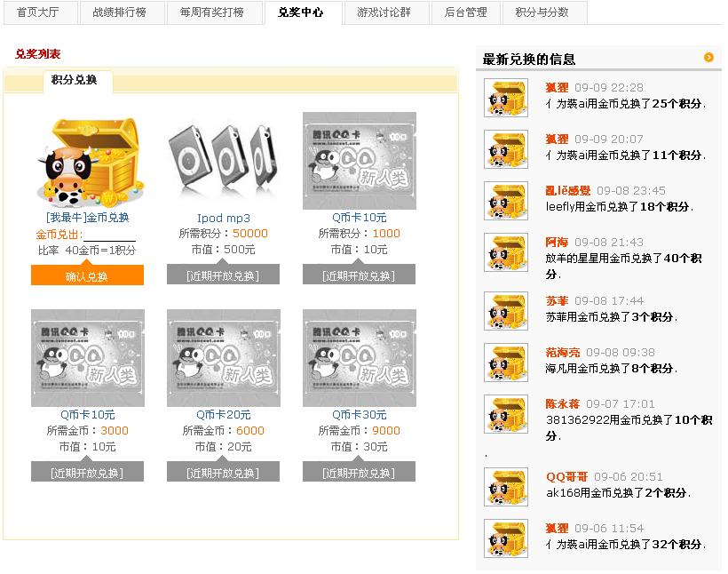
Task: Click the cow and treasure chest 金币兑换 image
Action: point(88,162)
